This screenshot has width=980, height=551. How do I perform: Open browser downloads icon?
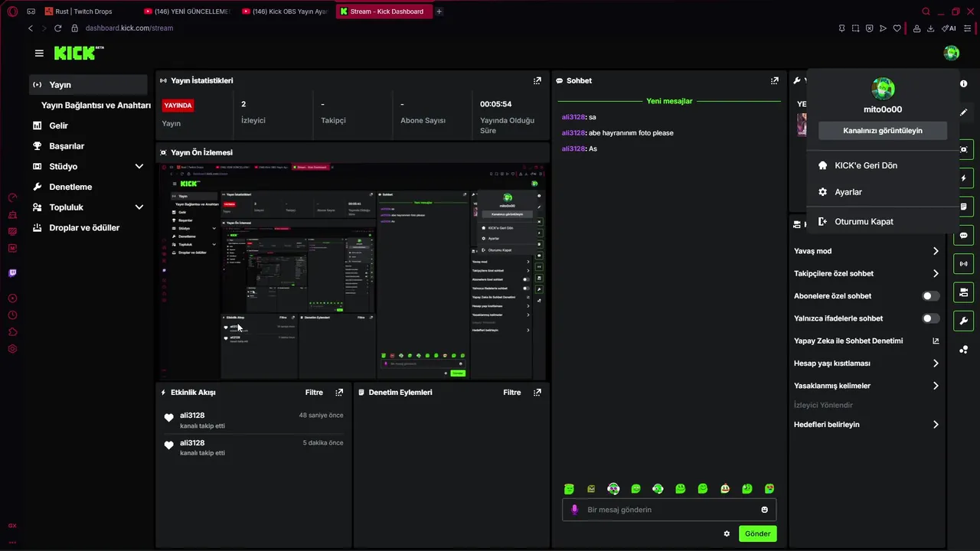[930, 28]
